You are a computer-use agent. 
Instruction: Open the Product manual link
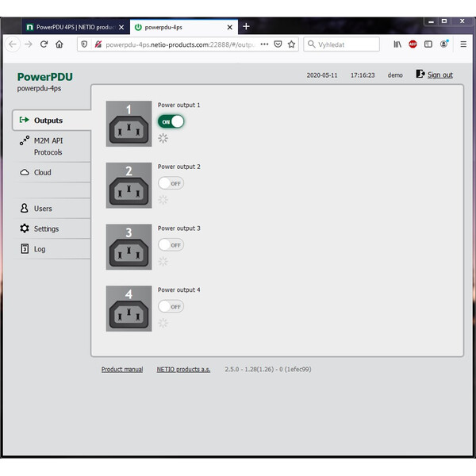(122, 370)
